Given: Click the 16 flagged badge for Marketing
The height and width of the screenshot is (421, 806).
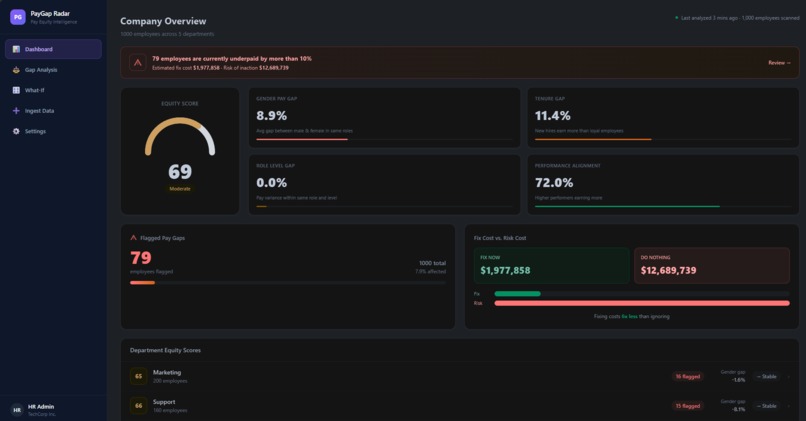Looking at the screenshot, I should (688, 377).
